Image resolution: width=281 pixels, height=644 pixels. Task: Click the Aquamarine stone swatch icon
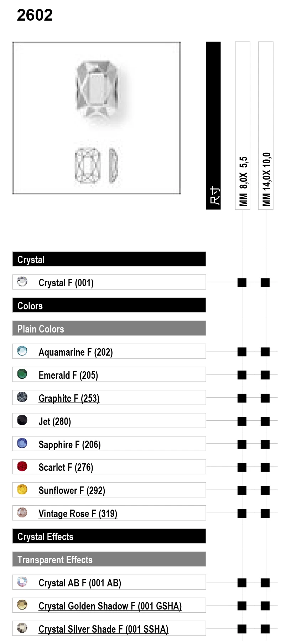pos(22,351)
